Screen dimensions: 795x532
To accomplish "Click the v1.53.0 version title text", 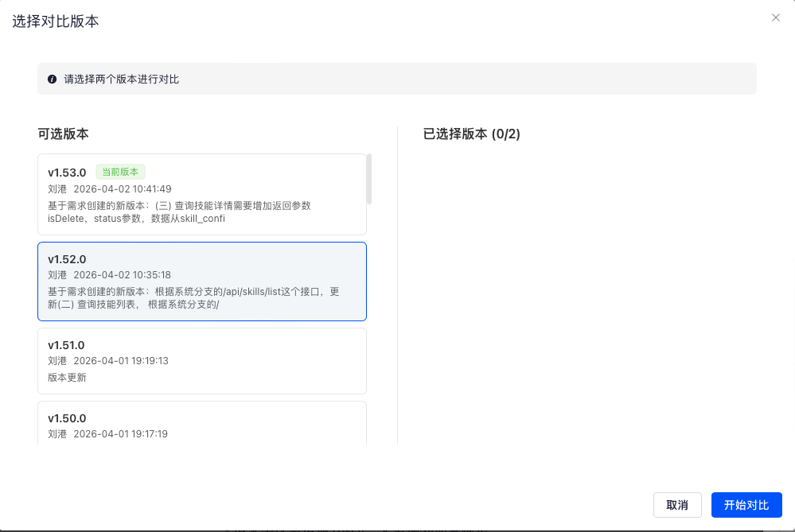I will (x=67, y=173).
